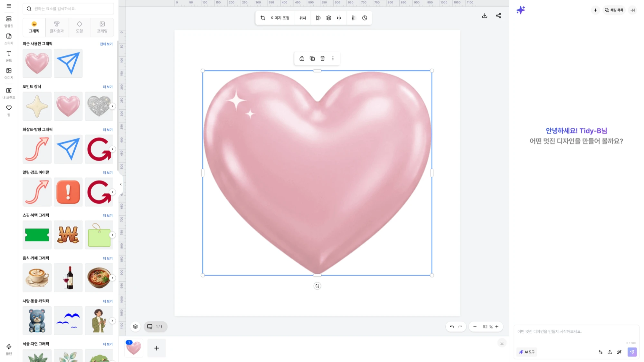644x362 pixels.
Task: Click 전체 보기 for recent graphics
Action: pyautogui.click(x=106, y=44)
